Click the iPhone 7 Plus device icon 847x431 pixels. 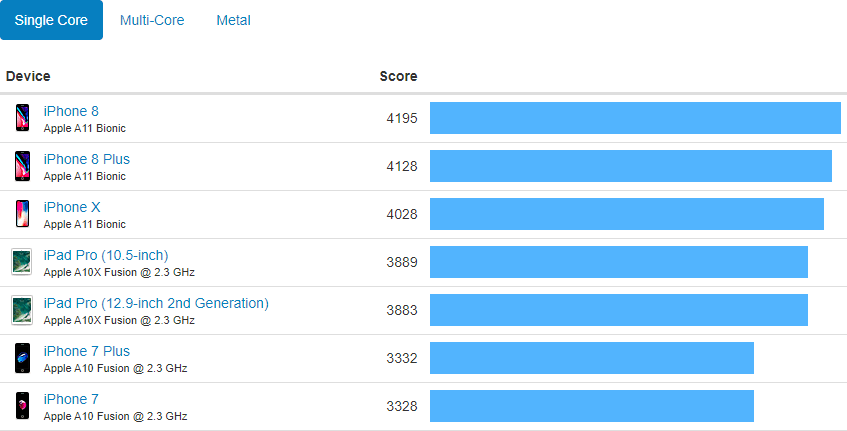coord(22,358)
